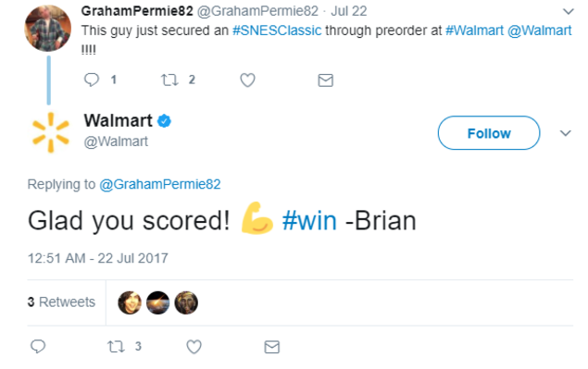This screenshot has height=369, width=588.
Task: Like GrahamPermie82's original tweet
Action: click(x=247, y=80)
